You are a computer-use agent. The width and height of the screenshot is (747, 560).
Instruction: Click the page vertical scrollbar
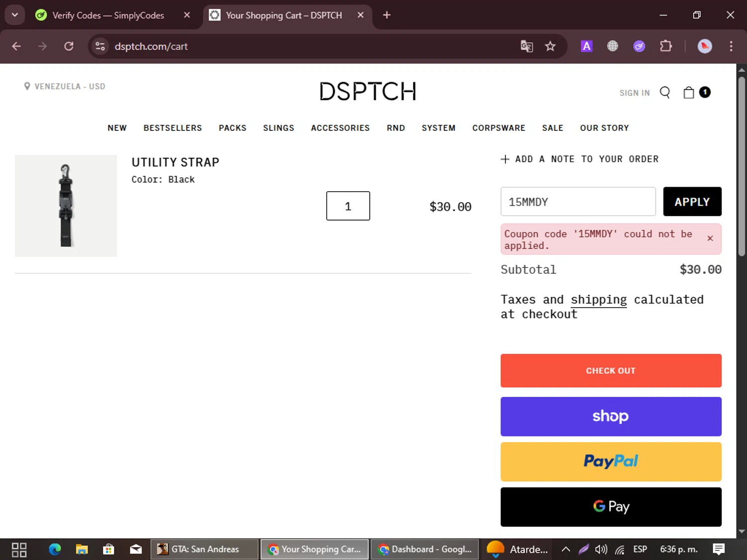[x=742, y=166]
